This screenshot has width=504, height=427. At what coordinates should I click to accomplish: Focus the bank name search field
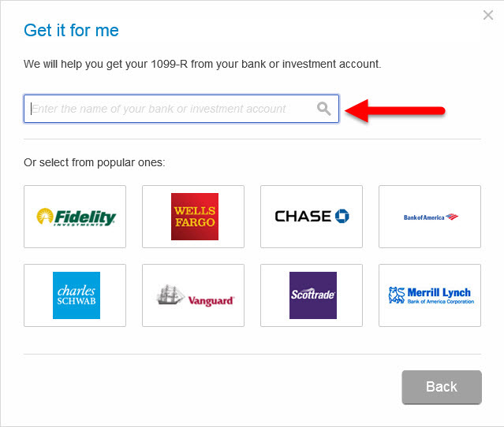pyautogui.click(x=181, y=109)
